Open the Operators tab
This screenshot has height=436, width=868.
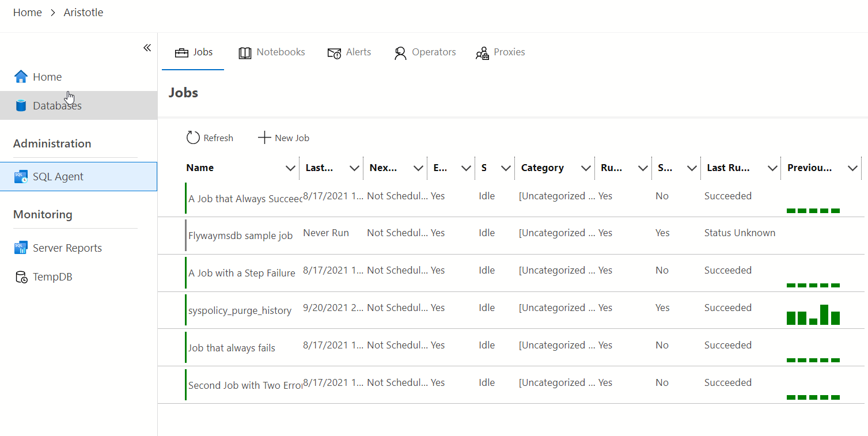425,52
